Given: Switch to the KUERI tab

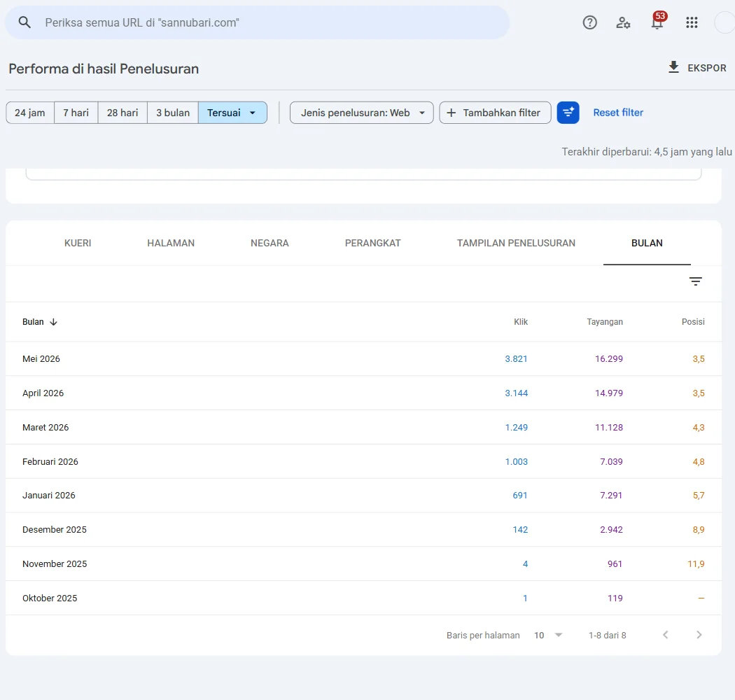Looking at the screenshot, I should point(78,243).
